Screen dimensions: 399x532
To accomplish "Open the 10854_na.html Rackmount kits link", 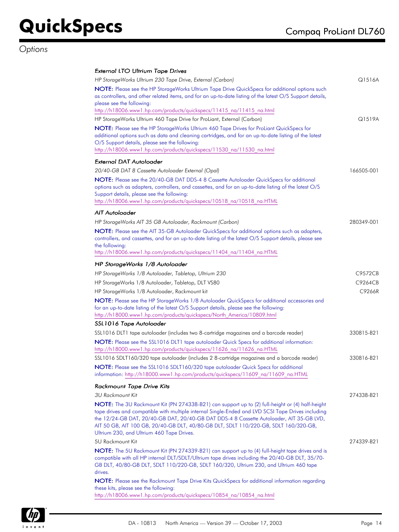I will 184,495.
